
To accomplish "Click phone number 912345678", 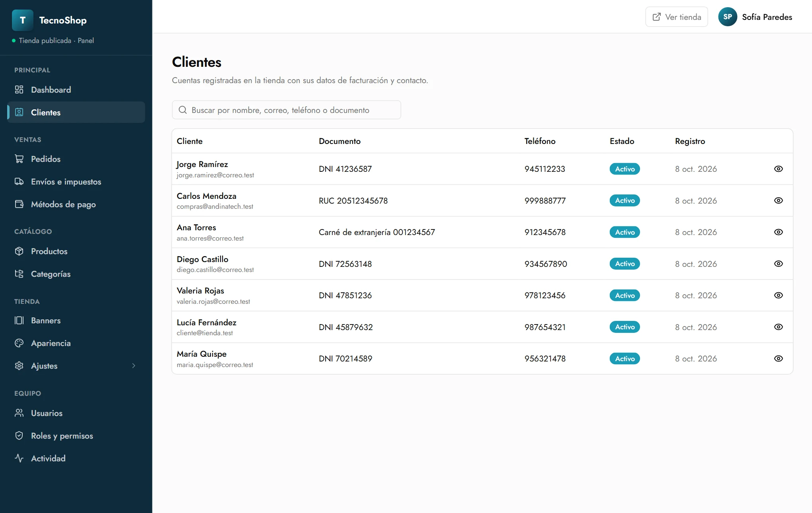I will coord(545,232).
